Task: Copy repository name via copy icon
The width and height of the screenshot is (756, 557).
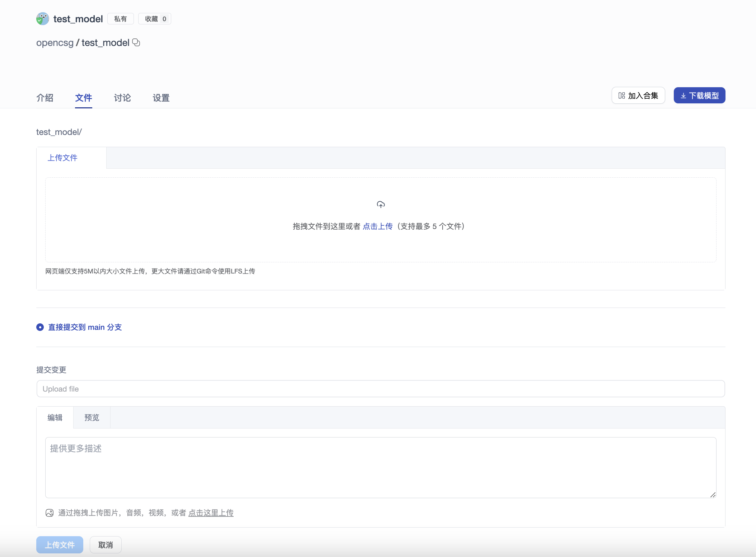Action: pos(136,42)
